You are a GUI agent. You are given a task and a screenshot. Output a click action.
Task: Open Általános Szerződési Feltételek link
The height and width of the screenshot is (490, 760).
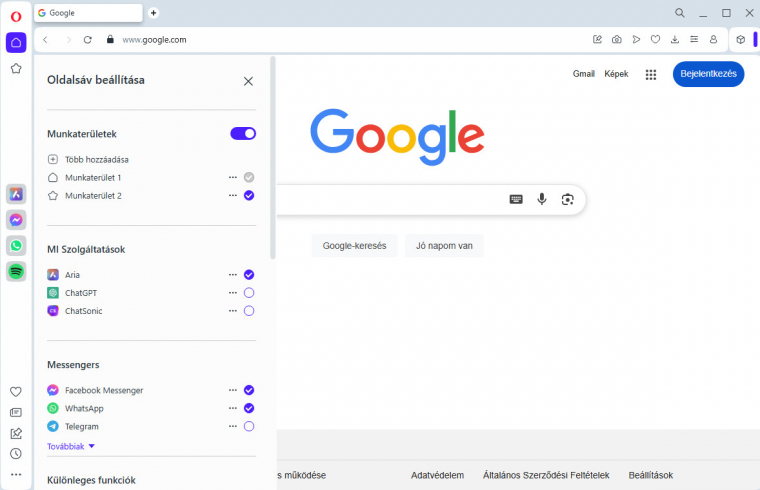546,475
